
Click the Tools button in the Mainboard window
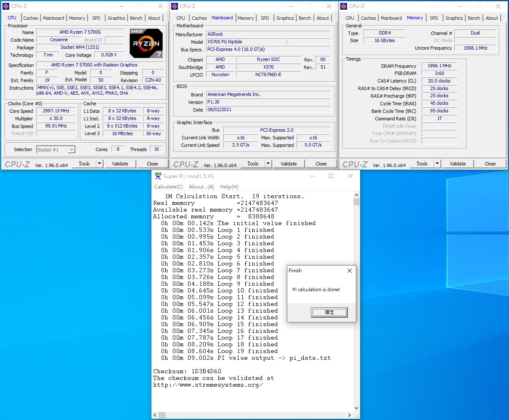(253, 164)
